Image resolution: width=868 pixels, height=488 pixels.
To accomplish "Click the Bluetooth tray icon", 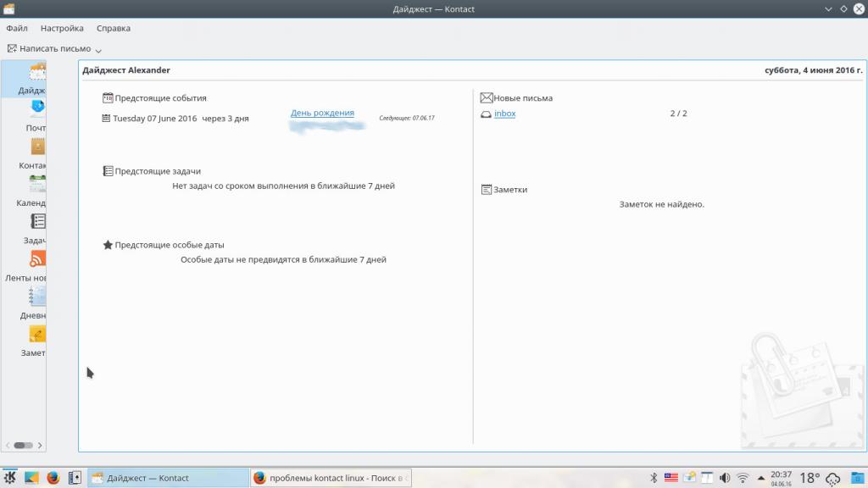I will 654,478.
